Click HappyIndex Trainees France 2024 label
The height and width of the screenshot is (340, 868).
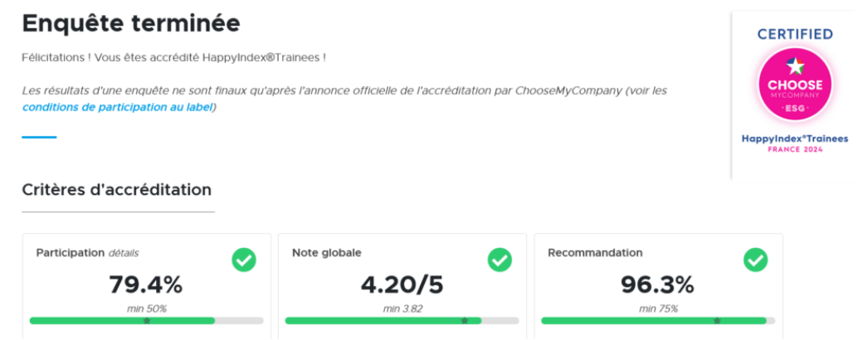(794, 143)
